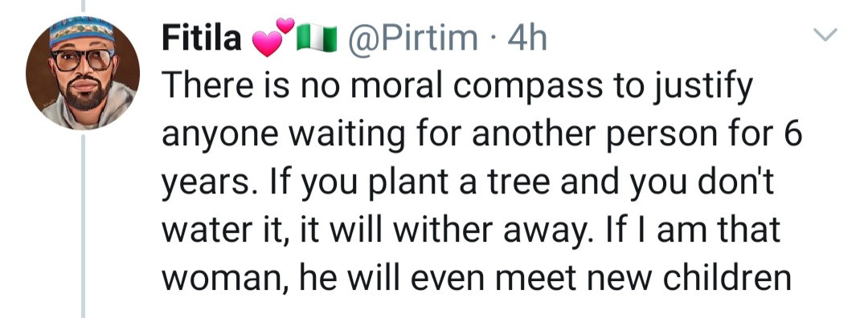Viewport: 868px width, 318px height.
Task: Click the small pink heart above the flag
Action: point(285,25)
